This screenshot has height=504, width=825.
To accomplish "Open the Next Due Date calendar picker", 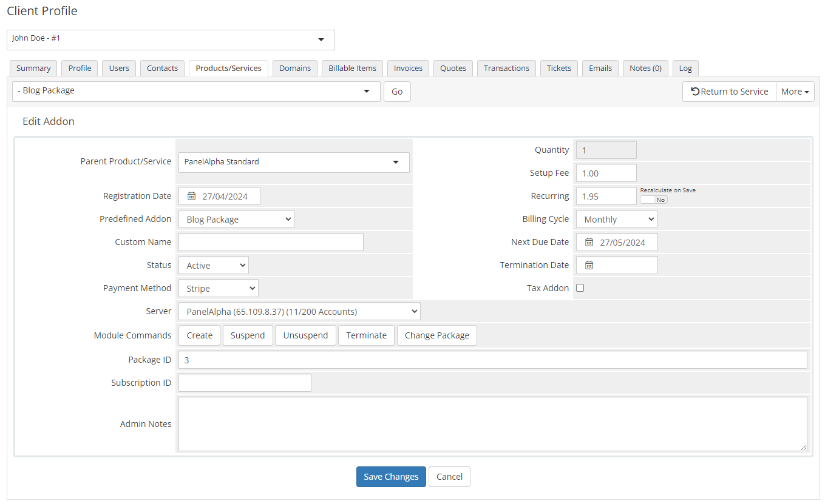I will pyautogui.click(x=589, y=241).
